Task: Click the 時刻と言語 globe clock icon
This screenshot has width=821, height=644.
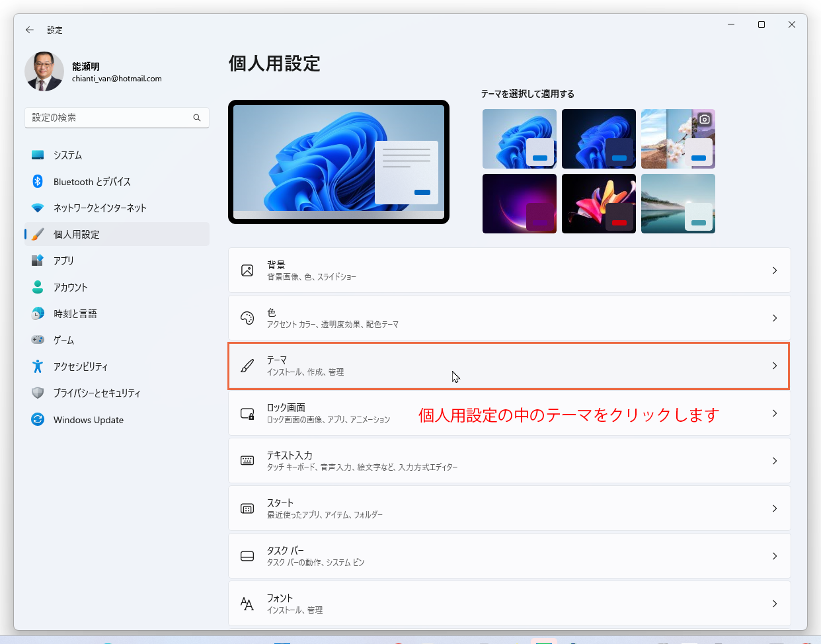Action: (x=38, y=313)
